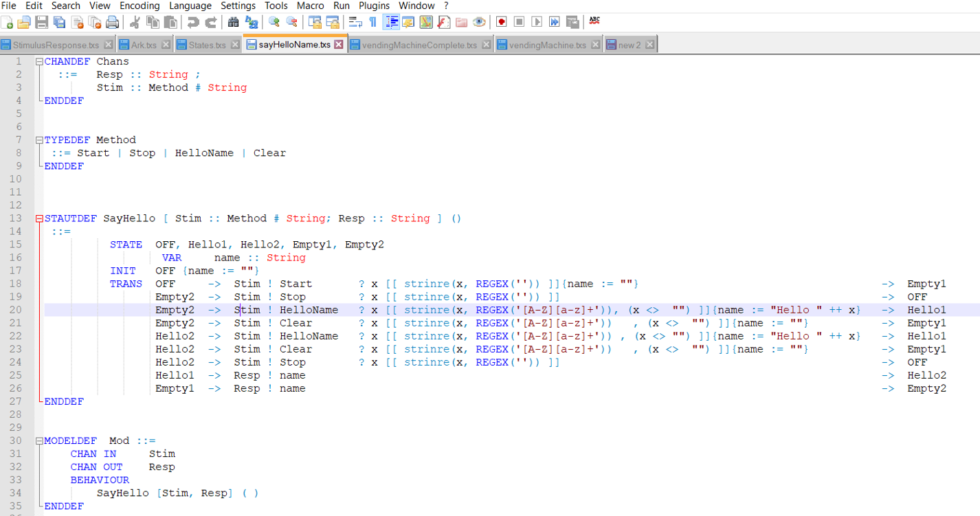Zoom in with the magnifier plus icon

274,23
